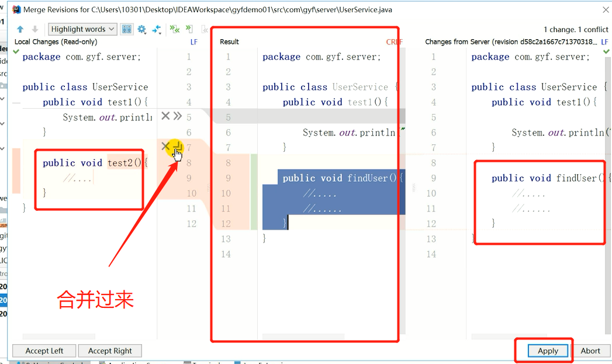The width and height of the screenshot is (612, 364).
Task: Close the Merge Revisions dialog
Action: pos(606,10)
